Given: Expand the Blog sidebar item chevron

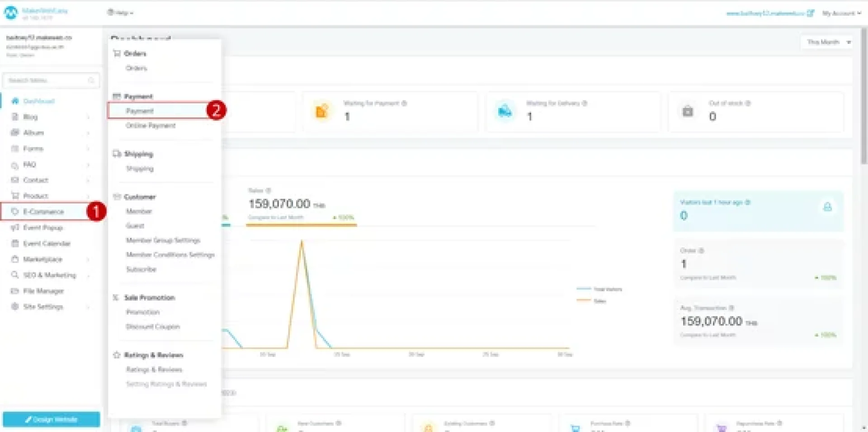Looking at the screenshot, I should 88,117.
